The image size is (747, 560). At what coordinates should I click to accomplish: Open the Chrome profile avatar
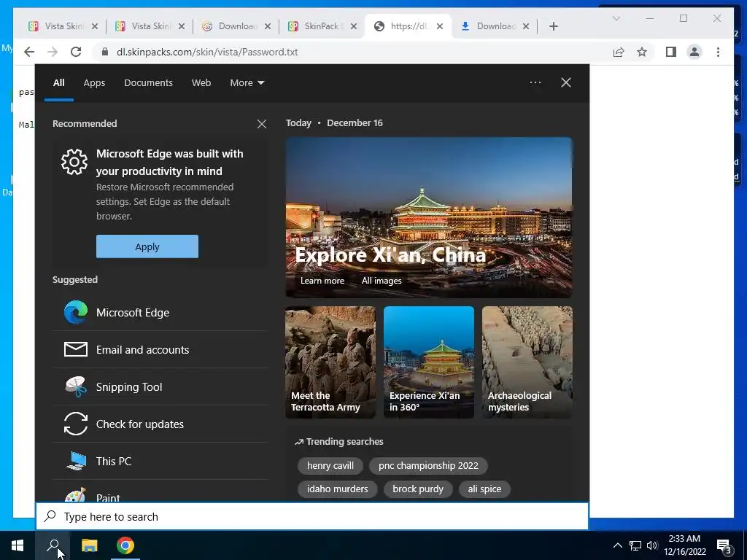tap(694, 52)
